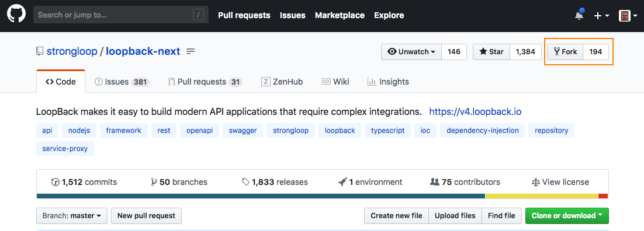Image resolution: width=644 pixels, height=231 pixels.
Task: Select the dependency-injection topic tag
Action: pyautogui.click(x=482, y=131)
